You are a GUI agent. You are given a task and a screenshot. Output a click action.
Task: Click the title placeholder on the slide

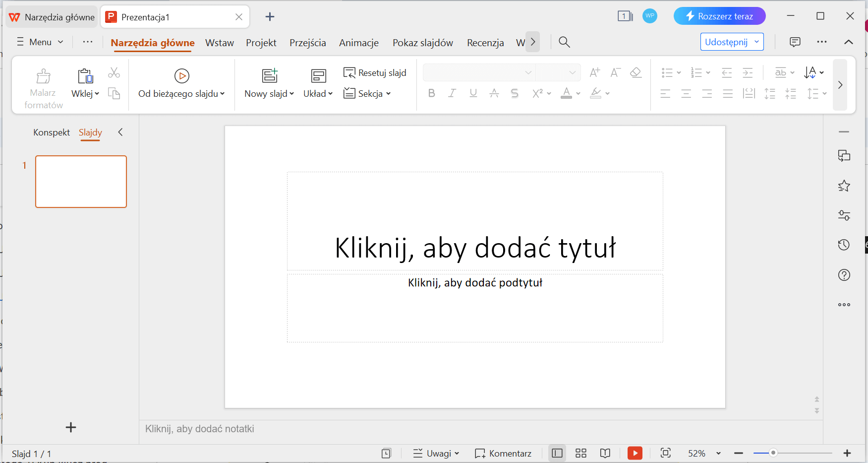[x=475, y=221]
